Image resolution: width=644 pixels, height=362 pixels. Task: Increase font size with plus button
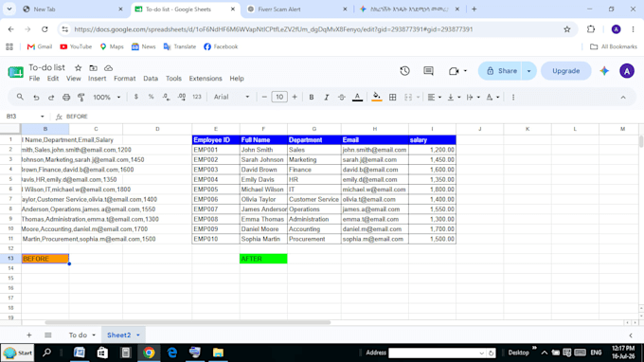(295, 97)
